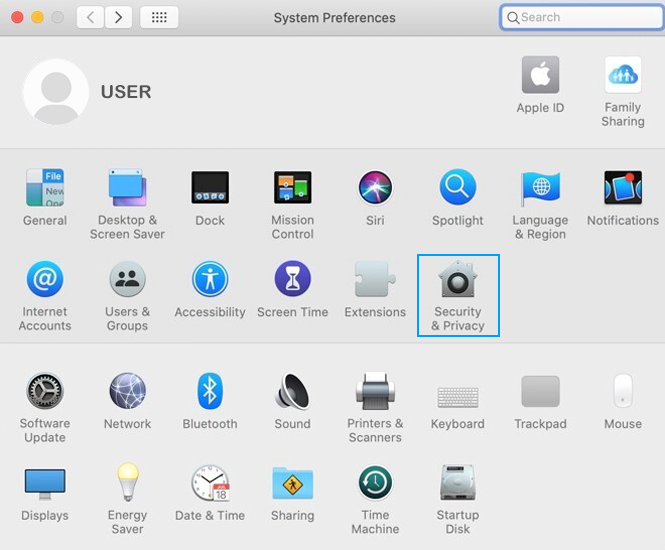The image size is (665, 550).
Task: Go back with the left arrow button
Action: click(90, 17)
